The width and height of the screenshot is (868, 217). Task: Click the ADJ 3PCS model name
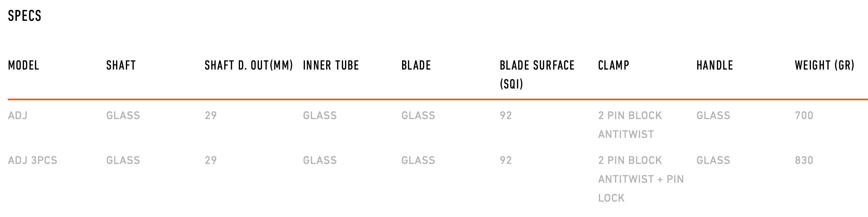pos(33,160)
